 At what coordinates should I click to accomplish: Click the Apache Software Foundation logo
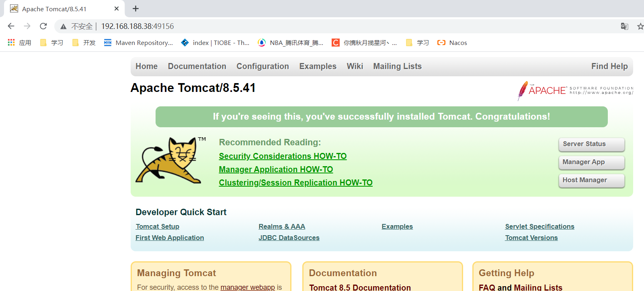[x=575, y=90]
